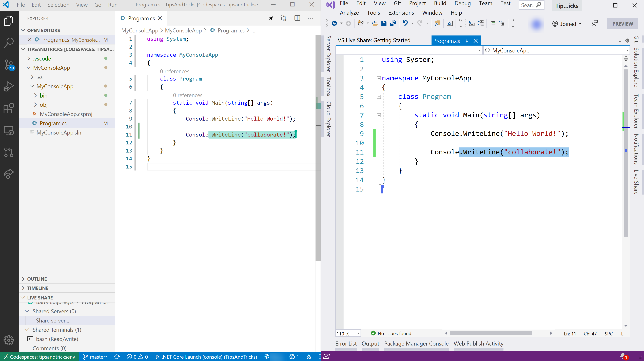Switch to VS Live Share: Getting Started tab
The image size is (644, 361).
coord(374,41)
